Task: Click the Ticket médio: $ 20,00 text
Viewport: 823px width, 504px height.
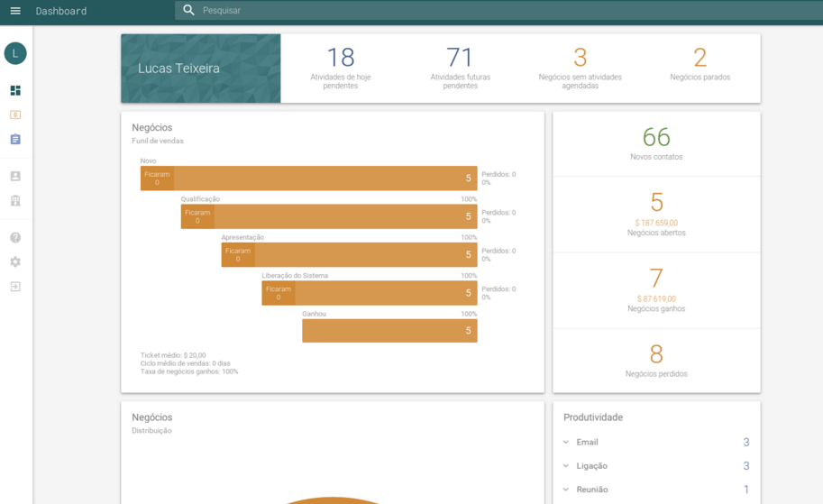Action: (173, 355)
